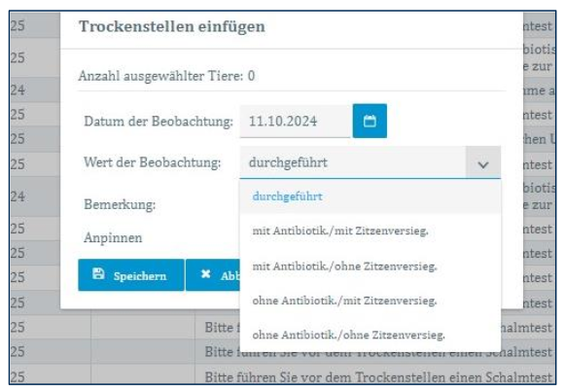The image size is (564, 392).
Task: Click the Datum der Beobachtung label
Action: (159, 122)
